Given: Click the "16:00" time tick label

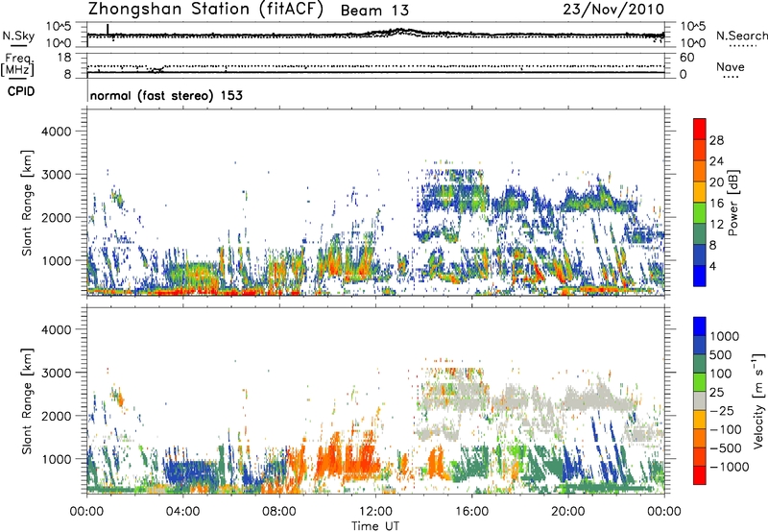Looking at the screenshot, I should tap(471, 512).
